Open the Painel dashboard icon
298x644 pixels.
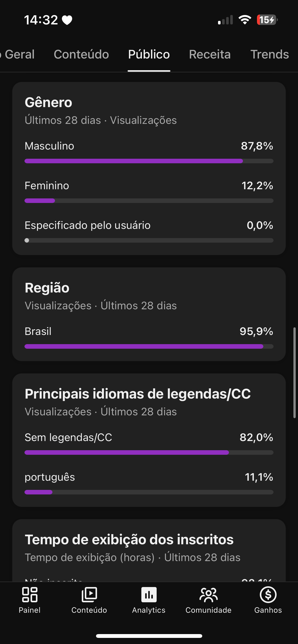click(x=30, y=595)
